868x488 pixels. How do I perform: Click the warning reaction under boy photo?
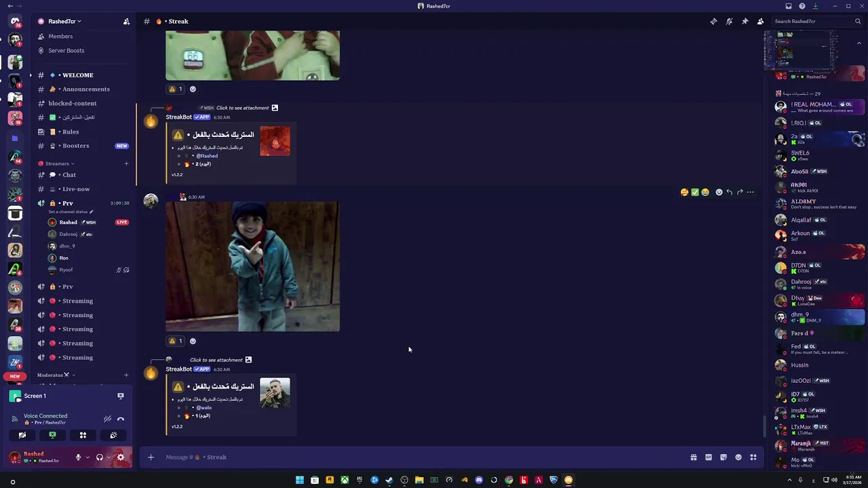(x=176, y=341)
